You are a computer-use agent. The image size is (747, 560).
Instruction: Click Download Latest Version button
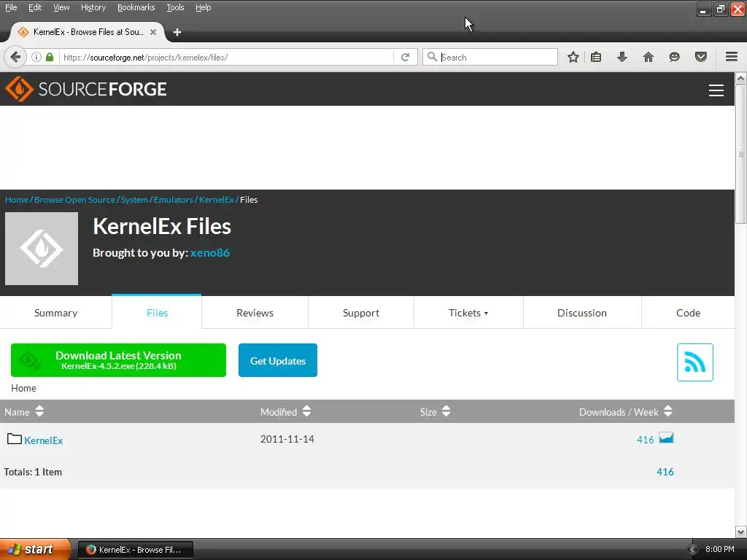click(x=118, y=360)
